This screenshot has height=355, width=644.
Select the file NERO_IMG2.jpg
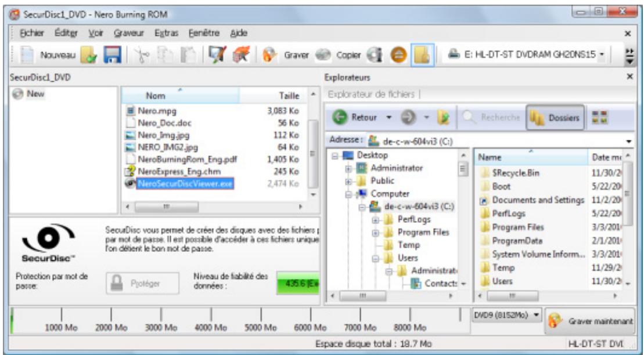168,147
